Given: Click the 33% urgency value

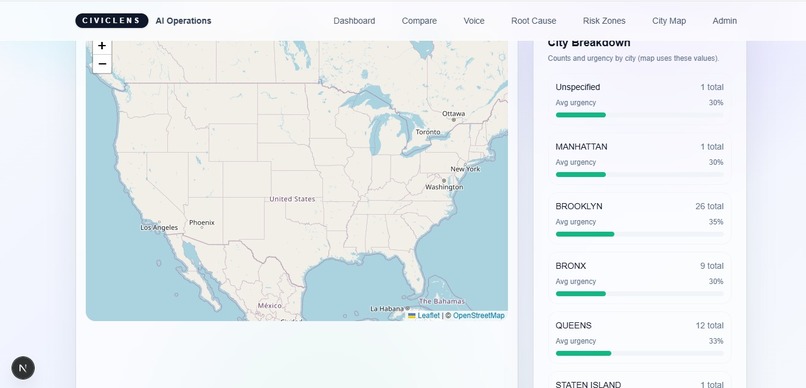Looking at the screenshot, I should tap(716, 341).
